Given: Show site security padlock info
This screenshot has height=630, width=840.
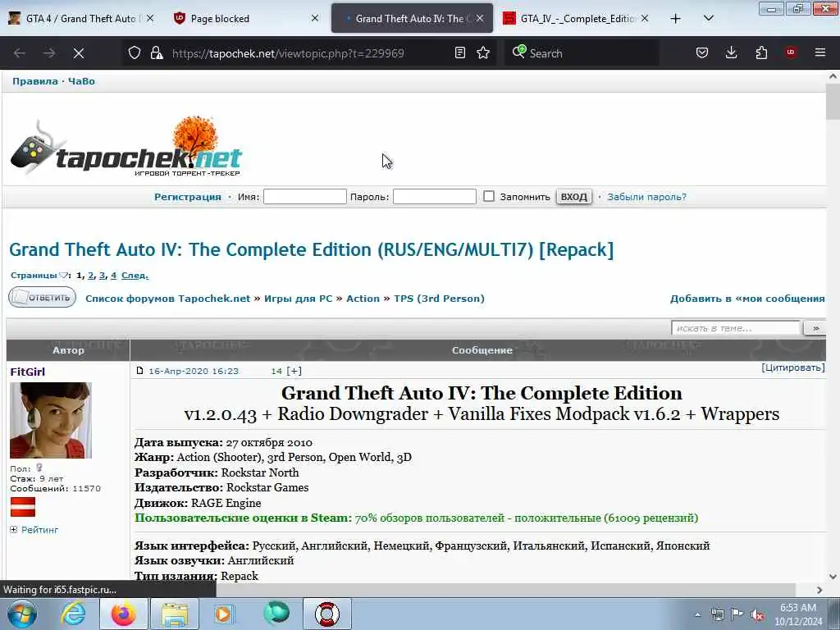Looking at the screenshot, I should pyautogui.click(x=157, y=52).
